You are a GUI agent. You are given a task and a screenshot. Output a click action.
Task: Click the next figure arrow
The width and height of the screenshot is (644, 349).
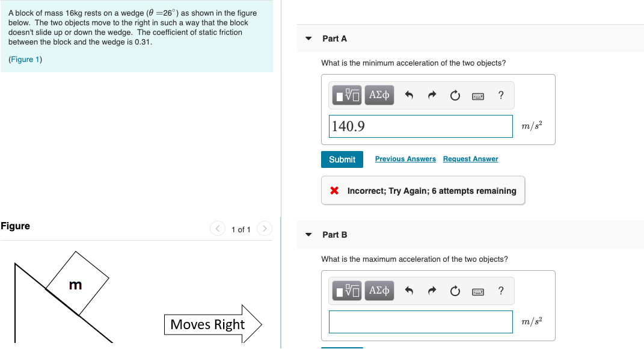tap(265, 229)
